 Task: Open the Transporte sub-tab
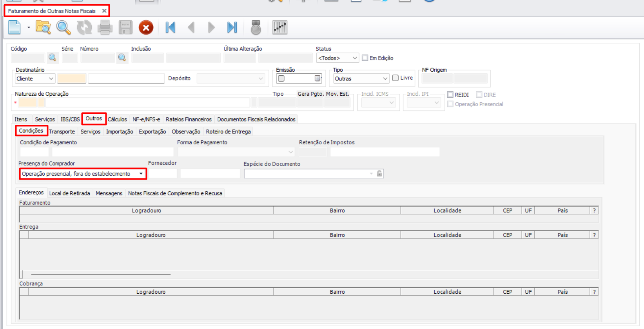[62, 132]
